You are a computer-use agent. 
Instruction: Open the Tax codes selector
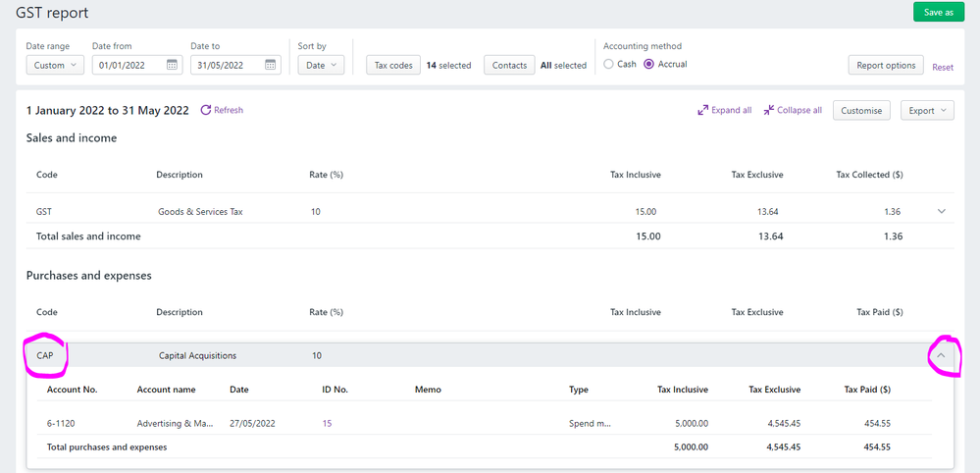(x=393, y=66)
